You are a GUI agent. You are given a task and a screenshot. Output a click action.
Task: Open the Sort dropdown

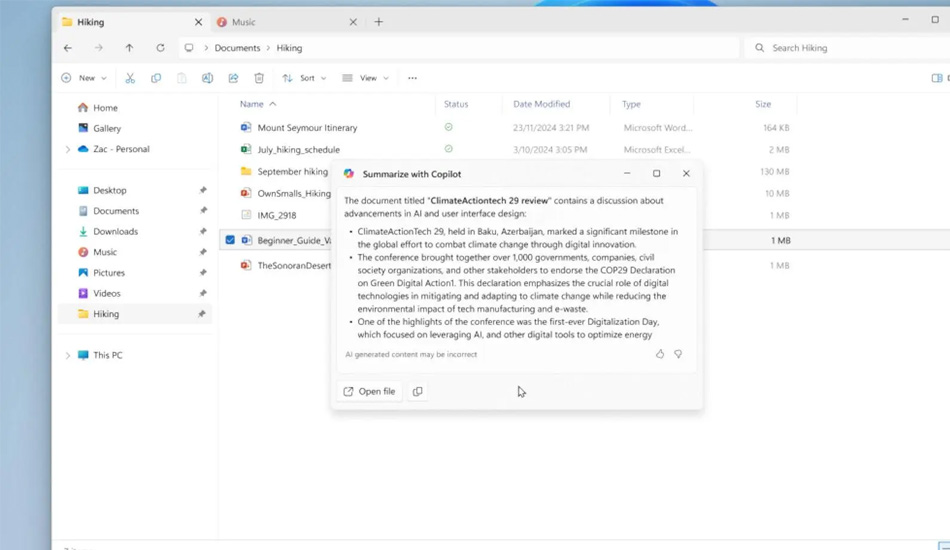click(304, 78)
